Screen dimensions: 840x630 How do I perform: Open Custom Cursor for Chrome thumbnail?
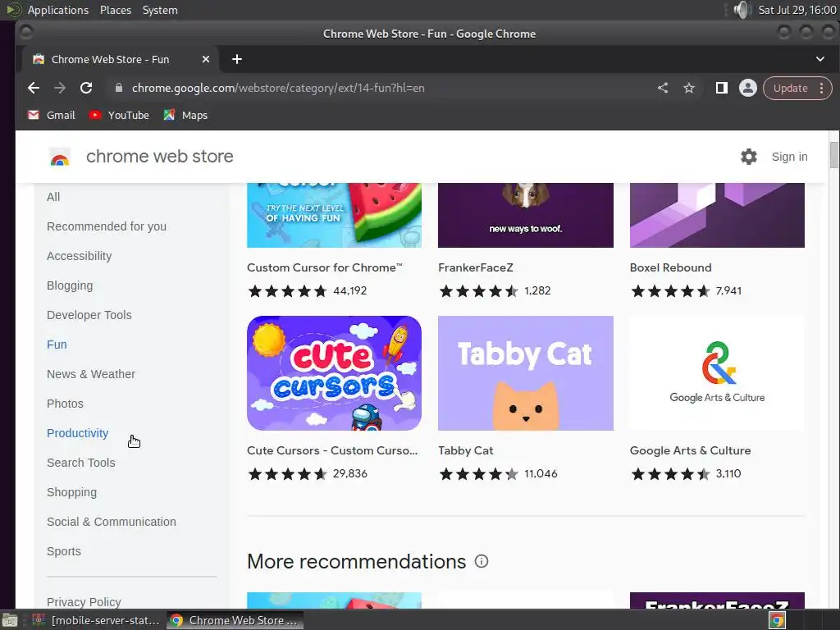335,216
